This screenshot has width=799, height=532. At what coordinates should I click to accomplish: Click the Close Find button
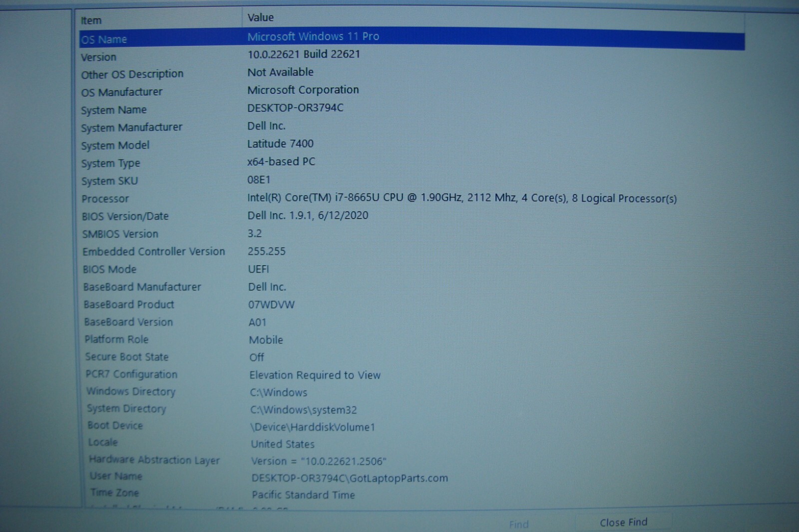click(623, 523)
